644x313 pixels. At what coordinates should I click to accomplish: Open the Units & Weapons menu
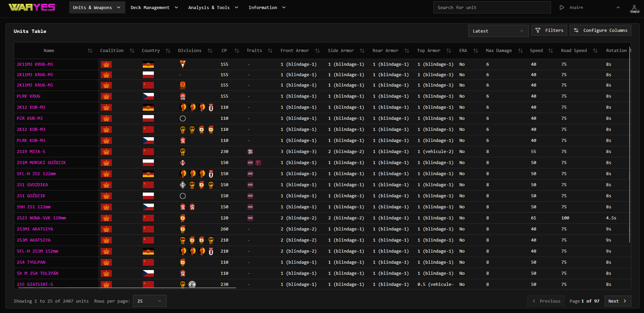[x=97, y=7]
